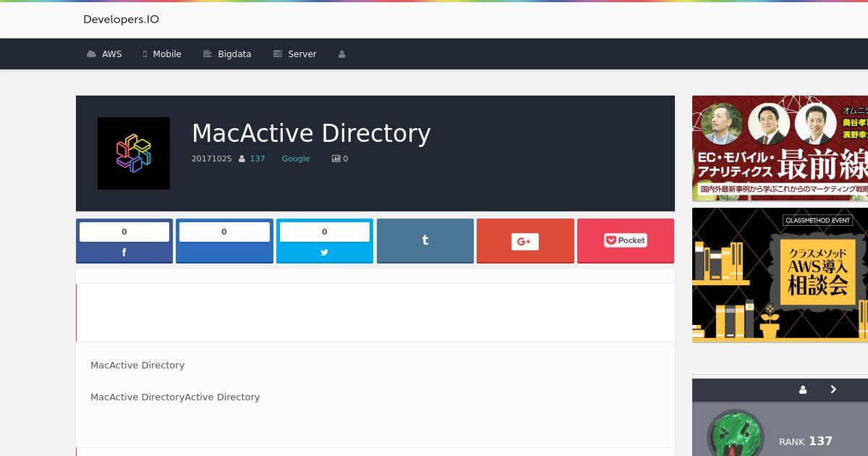
Task: Save the article to Pocket
Action: tap(626, 241)
